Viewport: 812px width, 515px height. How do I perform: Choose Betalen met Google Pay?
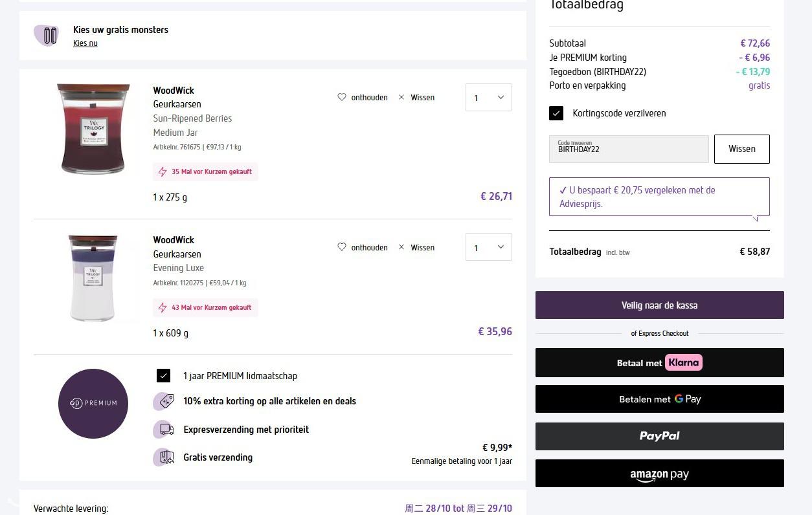pos(659,399)
